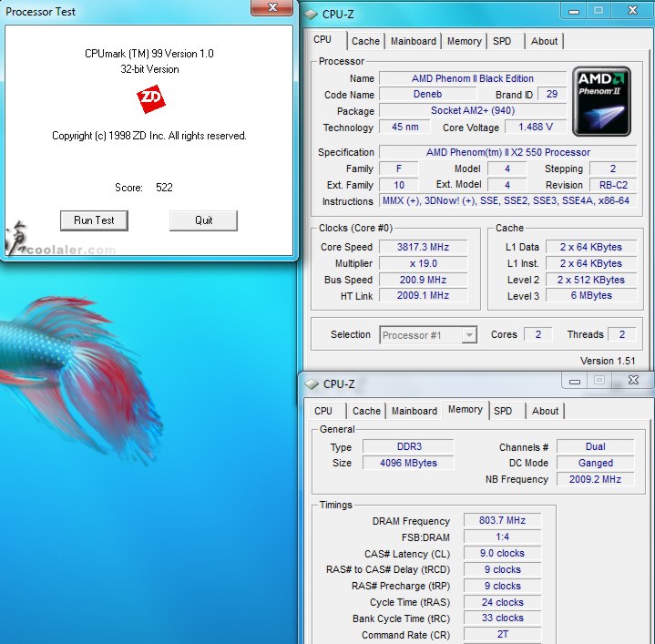Open Mainboard tab in bottom CPU-Z window
The width and height of the screenshot is (655, 644).
414,411
